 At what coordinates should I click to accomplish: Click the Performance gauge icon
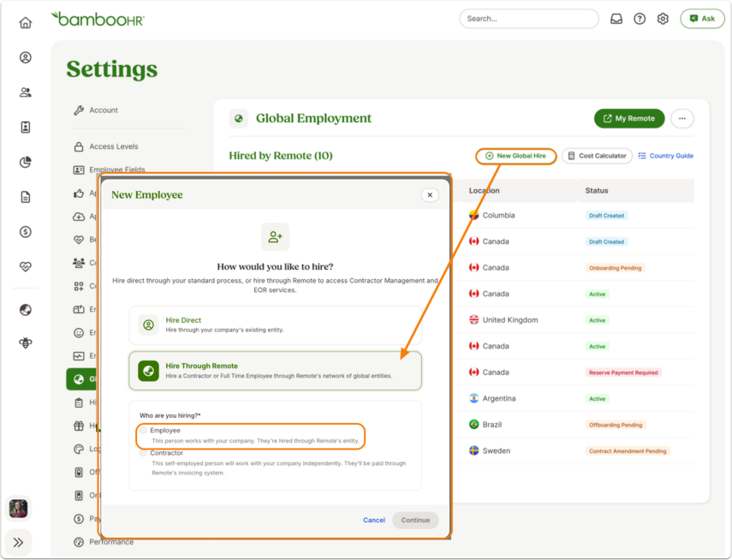79,542
